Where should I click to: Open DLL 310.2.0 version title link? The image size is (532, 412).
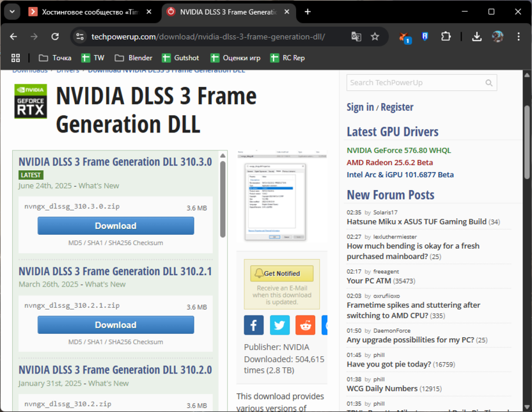pyautogui.click(x=115, y=370)
